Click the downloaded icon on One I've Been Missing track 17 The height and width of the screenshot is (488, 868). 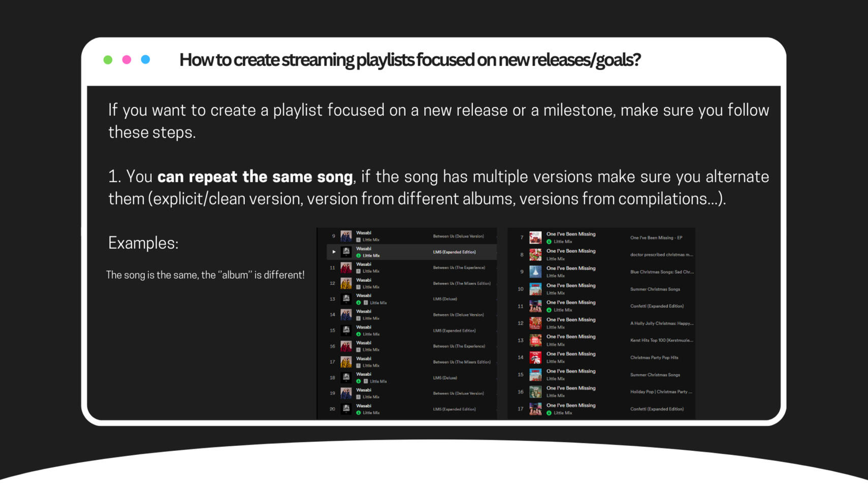pyautogui.click(x=549, y=413)
